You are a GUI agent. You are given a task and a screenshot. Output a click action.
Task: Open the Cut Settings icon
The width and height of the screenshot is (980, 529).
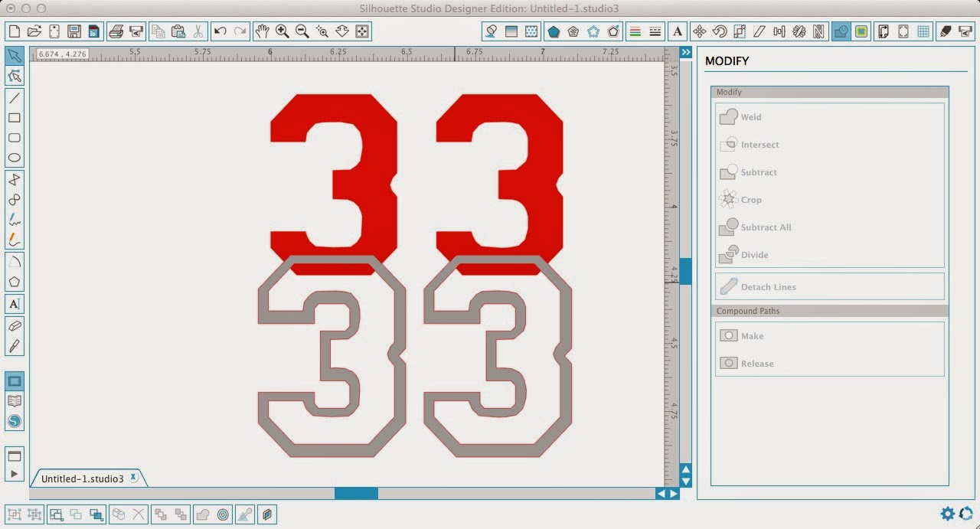[946, 31]
